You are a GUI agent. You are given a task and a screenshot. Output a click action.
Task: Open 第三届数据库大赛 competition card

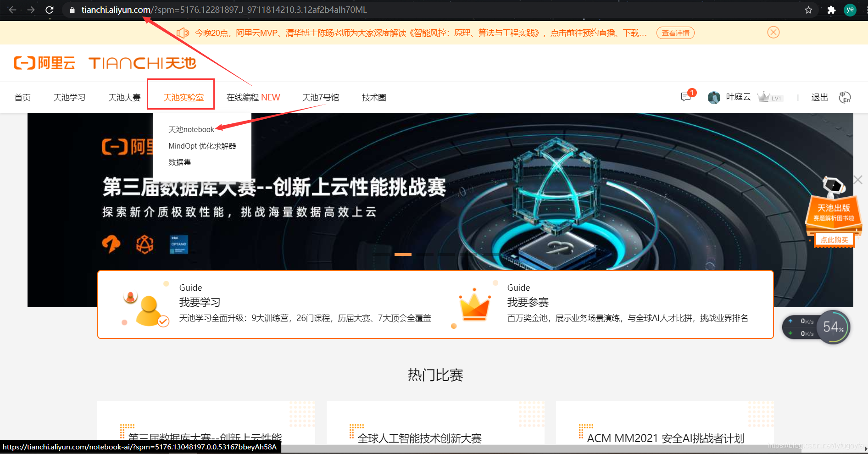(206, 423)
